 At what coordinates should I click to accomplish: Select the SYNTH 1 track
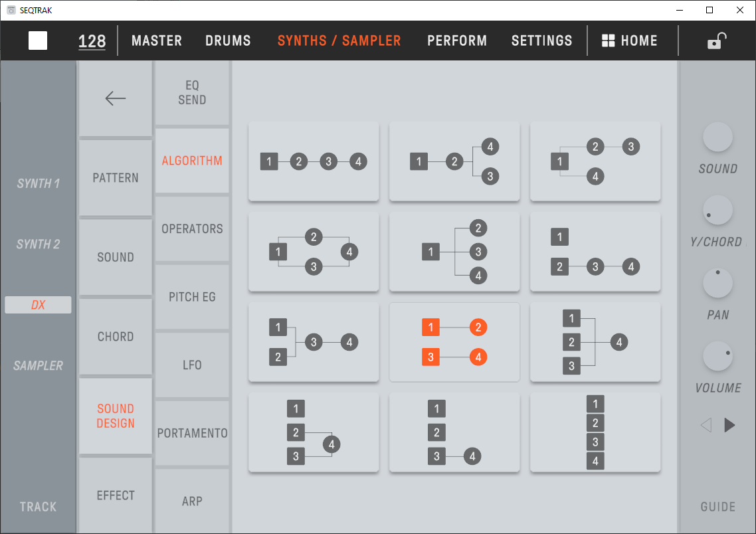coord(39,183)
